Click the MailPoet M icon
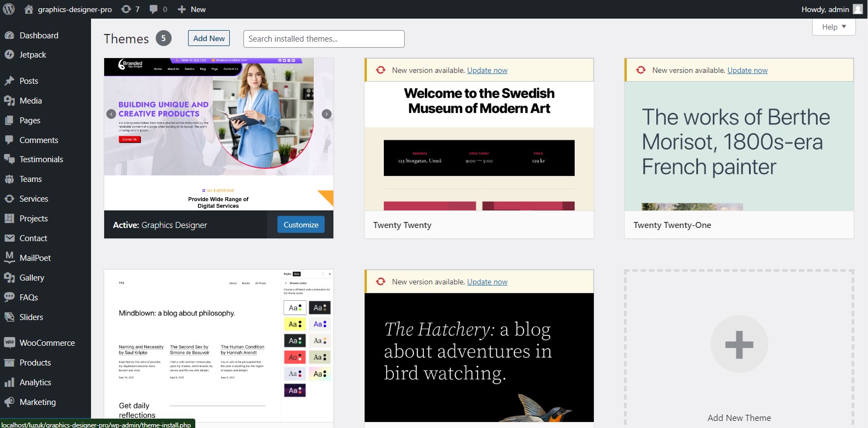The image size is (868, 428). tap(9, 257)
